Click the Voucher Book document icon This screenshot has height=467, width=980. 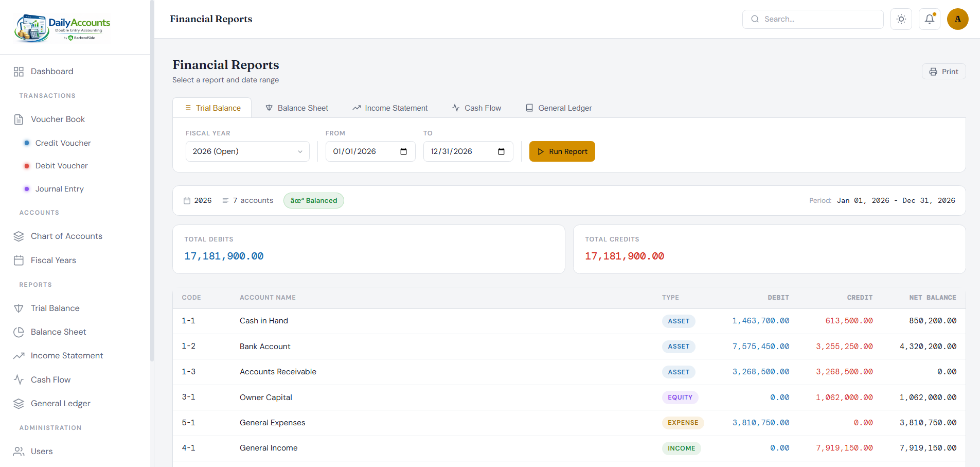(19, 119)
